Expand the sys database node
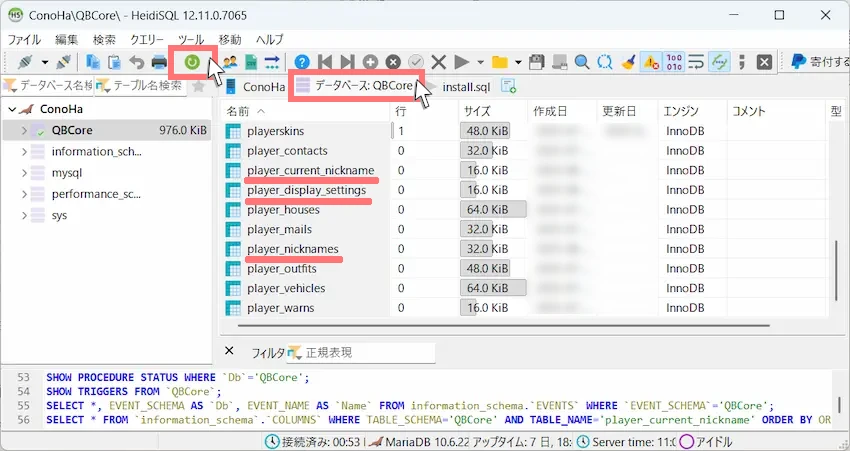The height and width of the screenshot is (451, 850). 24,215
